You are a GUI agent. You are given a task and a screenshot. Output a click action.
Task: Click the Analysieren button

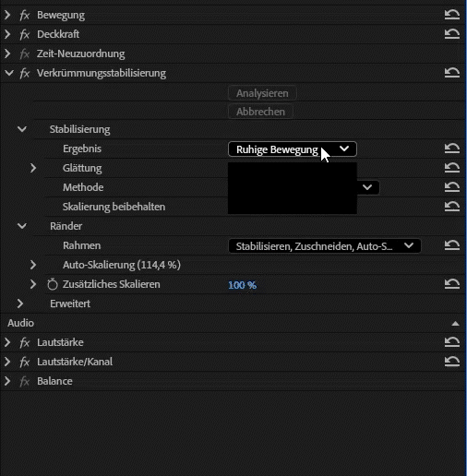(262, 93)
